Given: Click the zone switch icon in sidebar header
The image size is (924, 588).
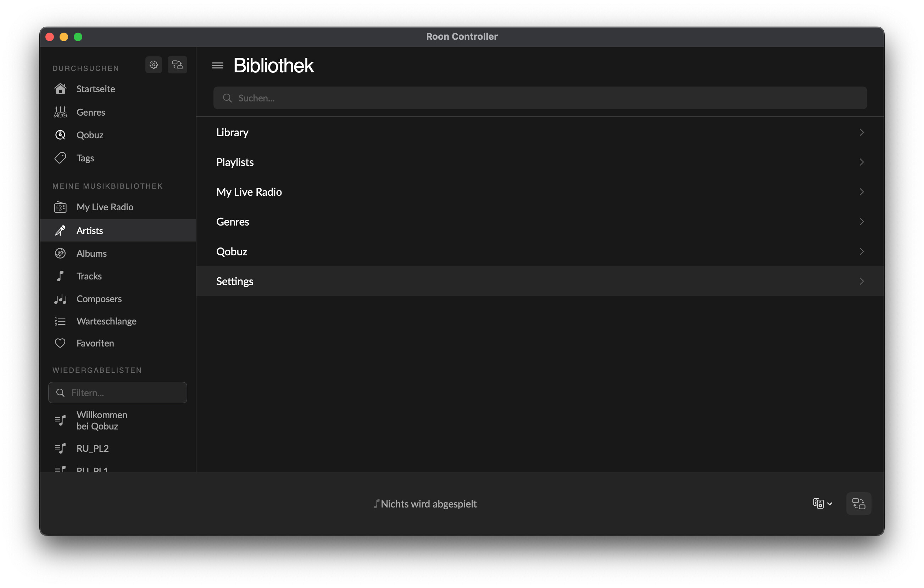Looking at the screenshot, I should [x=177, y=65].
